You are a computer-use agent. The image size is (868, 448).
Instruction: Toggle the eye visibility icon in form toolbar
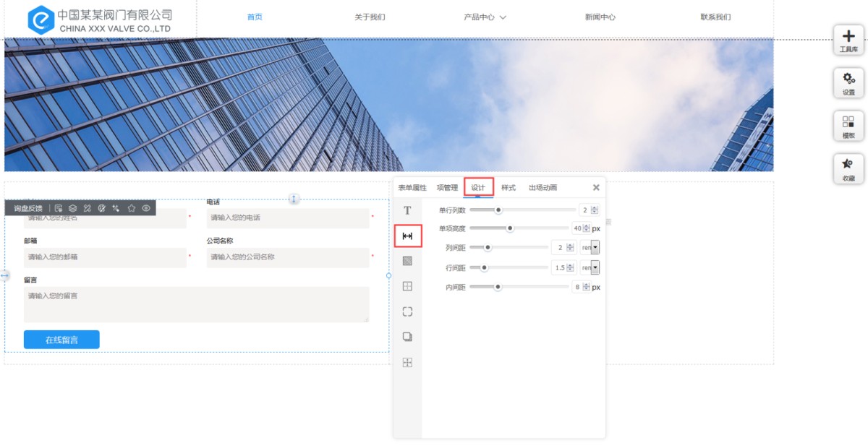pyautogui.click(x=146, y=208)
